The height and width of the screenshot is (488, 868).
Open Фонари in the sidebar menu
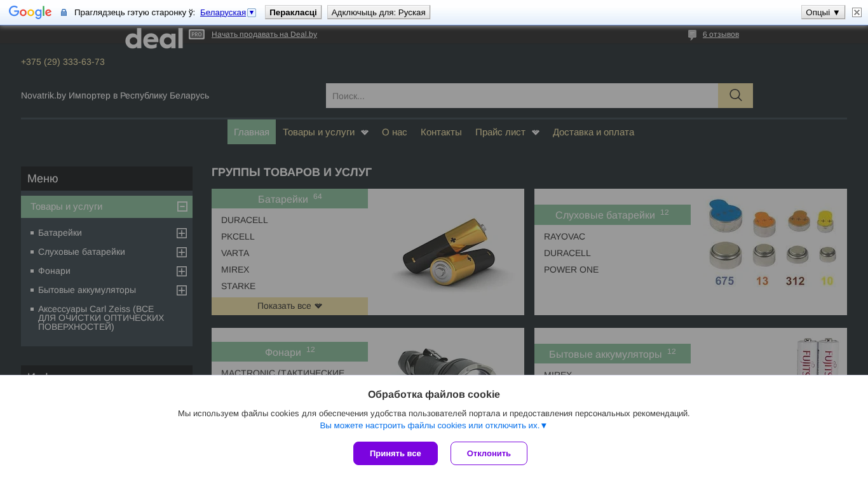pos(54,271)
